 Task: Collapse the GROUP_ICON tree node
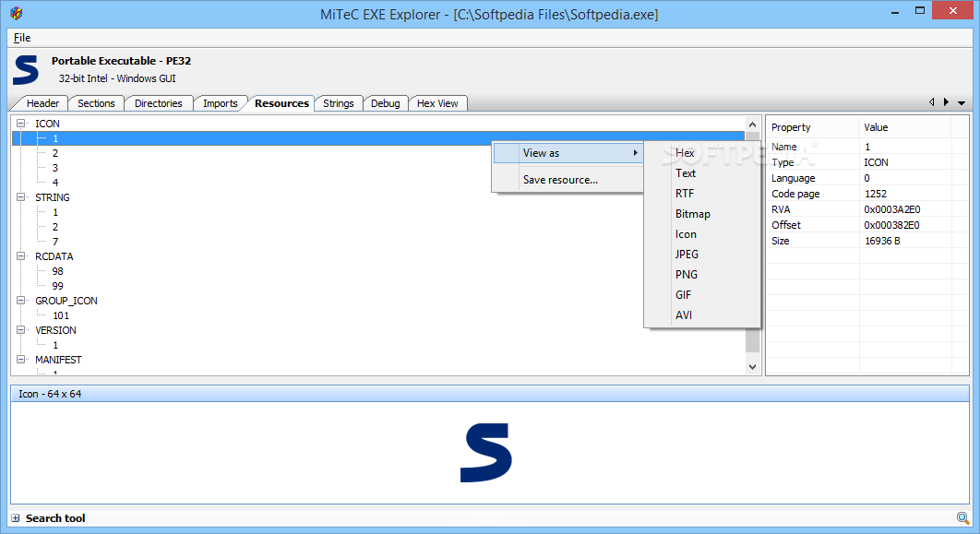[x=20, y=301]
